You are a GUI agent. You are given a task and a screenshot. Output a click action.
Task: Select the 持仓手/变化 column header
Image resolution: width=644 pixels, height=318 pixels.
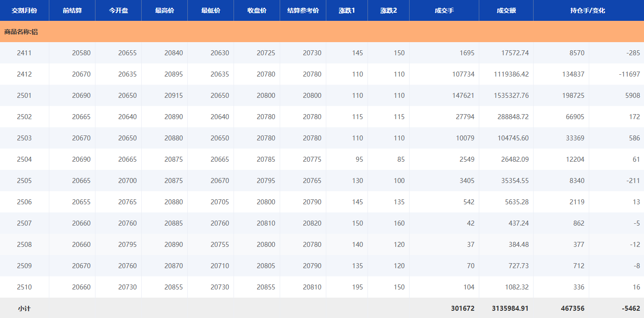tap(588, 10)
